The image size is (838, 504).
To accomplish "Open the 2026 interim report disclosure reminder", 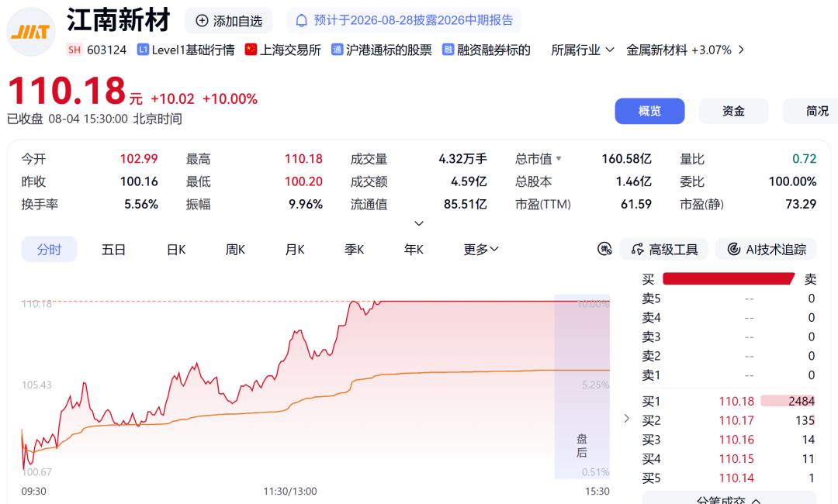I will pyautogui.click(x=404, y=20).
